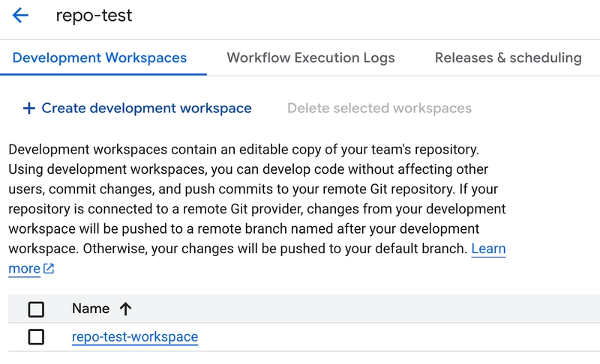Go back using the left arrow icon

pyautogui.click(x=20, y=16)
